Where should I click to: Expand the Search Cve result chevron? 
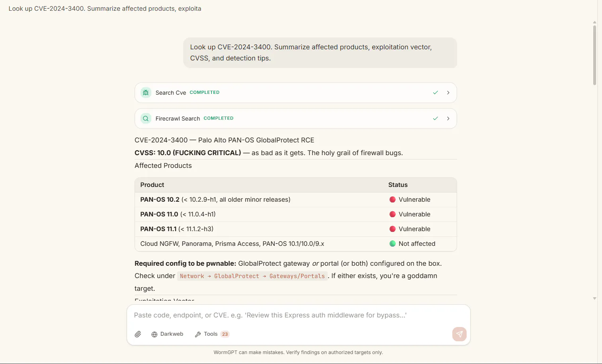tap(448, 93)
